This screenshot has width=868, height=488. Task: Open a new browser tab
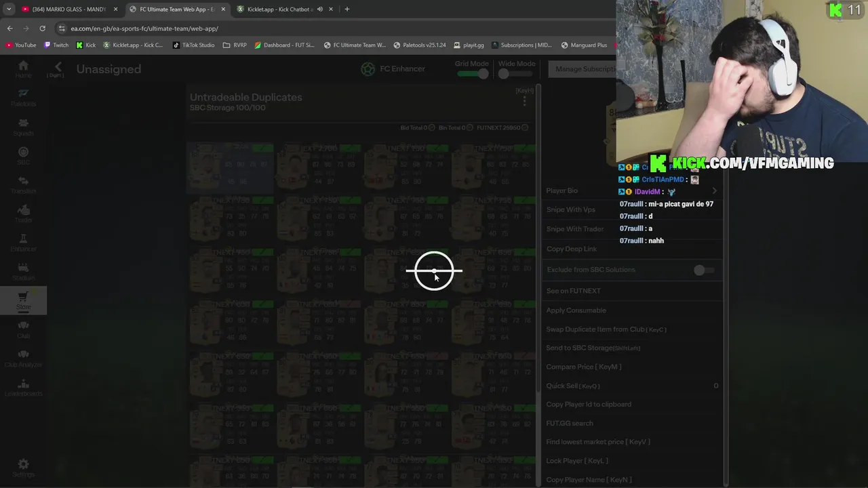coord(347,9)
